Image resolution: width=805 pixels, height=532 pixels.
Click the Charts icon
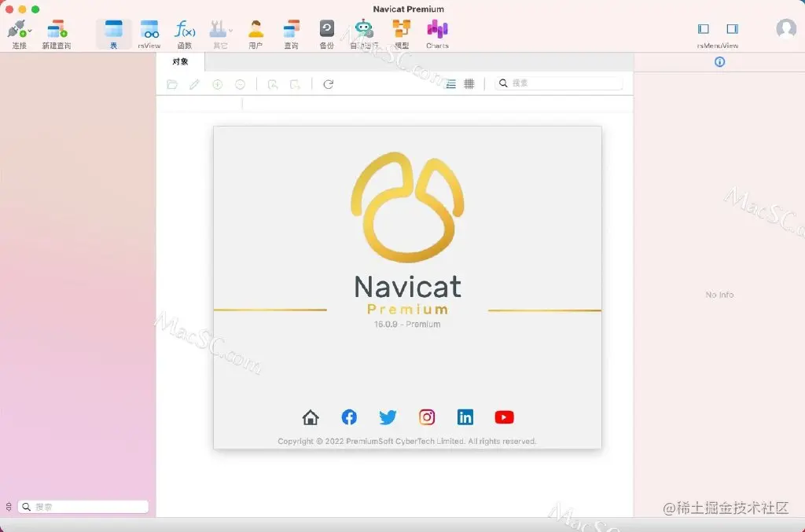(x=437, y=29)
